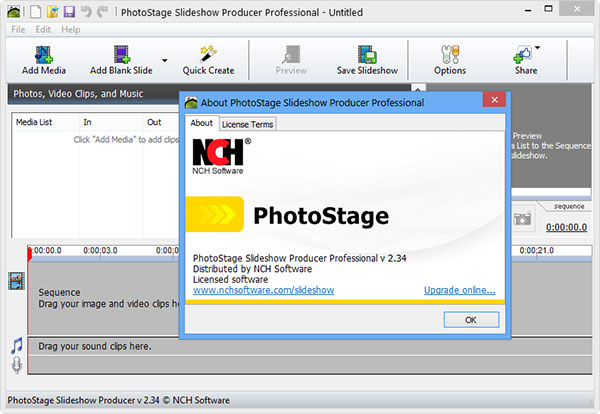Click the 0:00:00.0 sequence time readout
This screenshot has width=600, height=414.
pyautogui.click(x=566, y=227)
